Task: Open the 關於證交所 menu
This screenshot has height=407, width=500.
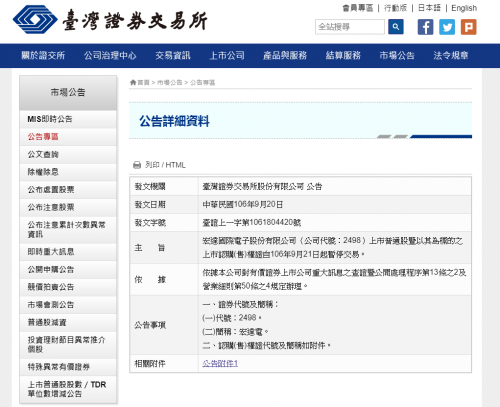Action: [43, 55]
